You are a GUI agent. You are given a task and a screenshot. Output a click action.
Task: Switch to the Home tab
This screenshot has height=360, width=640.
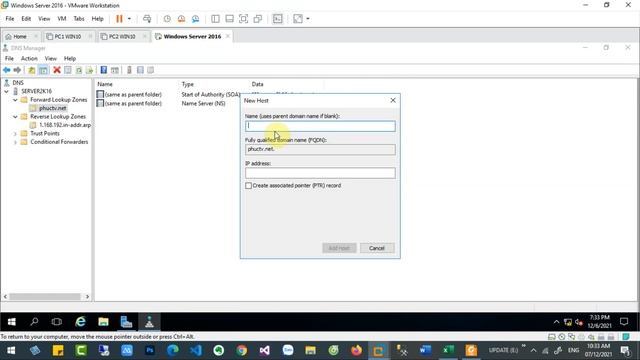[x=20, y=37]
